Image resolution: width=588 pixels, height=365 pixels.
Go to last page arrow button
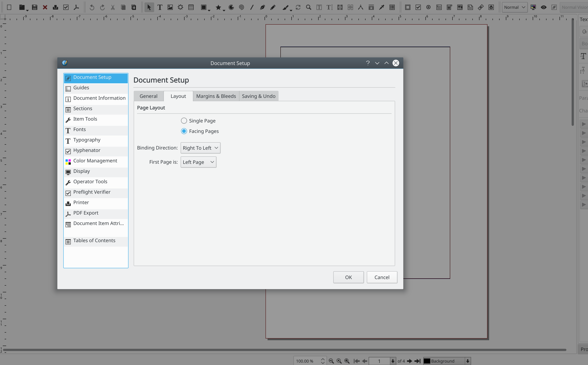(417, 361)
